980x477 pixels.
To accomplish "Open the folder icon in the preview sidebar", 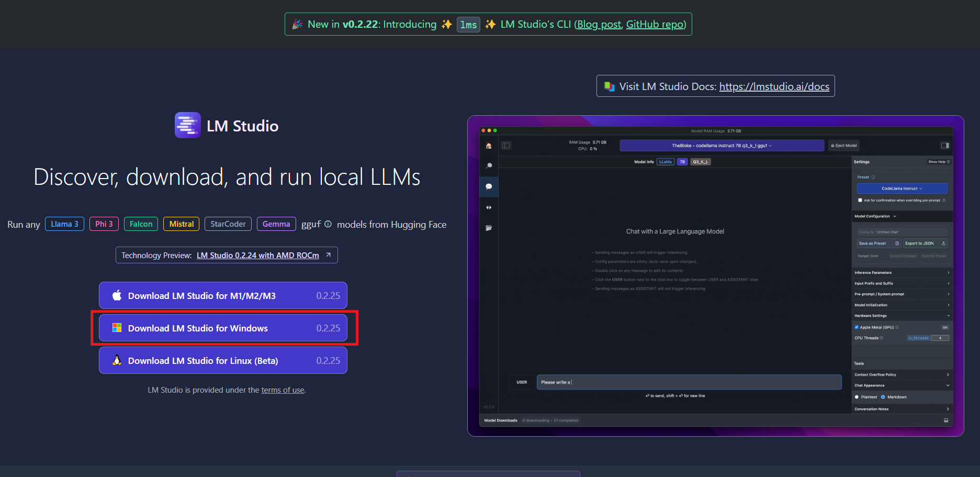I will pyautogui.click(x=489, y=228).
